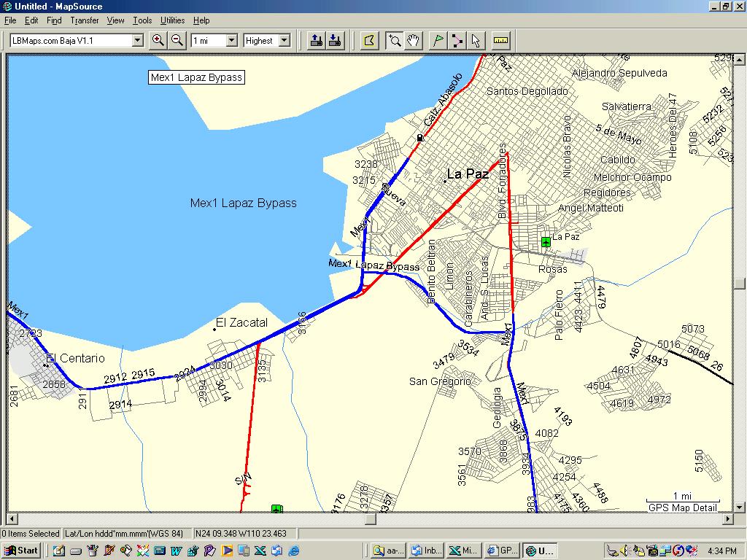Click the green symbol at map bottom near S/N road
The height and width of the screenshot is (560, 747).
tap(276, 508)
